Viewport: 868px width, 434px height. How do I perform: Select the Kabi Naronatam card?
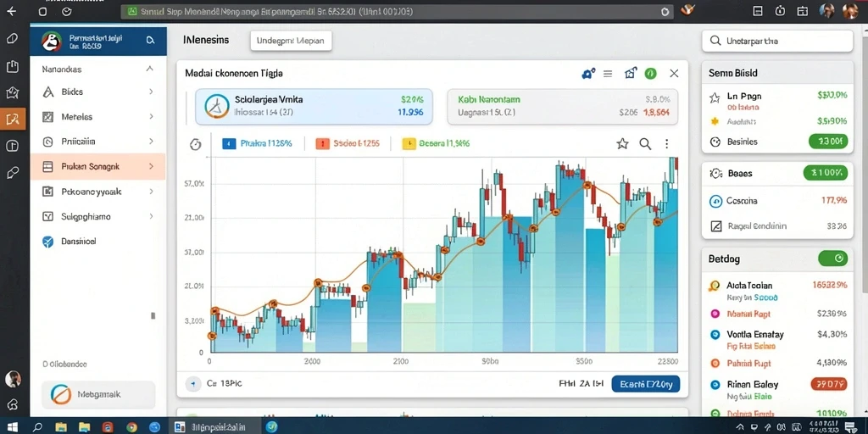563,107
